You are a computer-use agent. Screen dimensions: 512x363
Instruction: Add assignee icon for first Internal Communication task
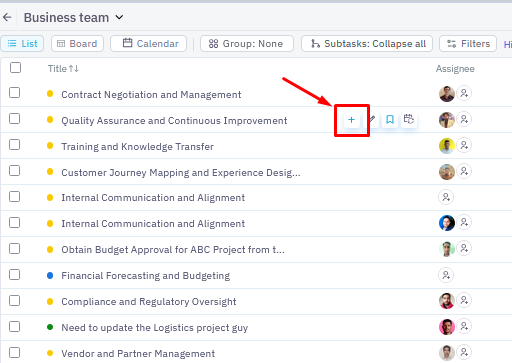tap(446, 197)
